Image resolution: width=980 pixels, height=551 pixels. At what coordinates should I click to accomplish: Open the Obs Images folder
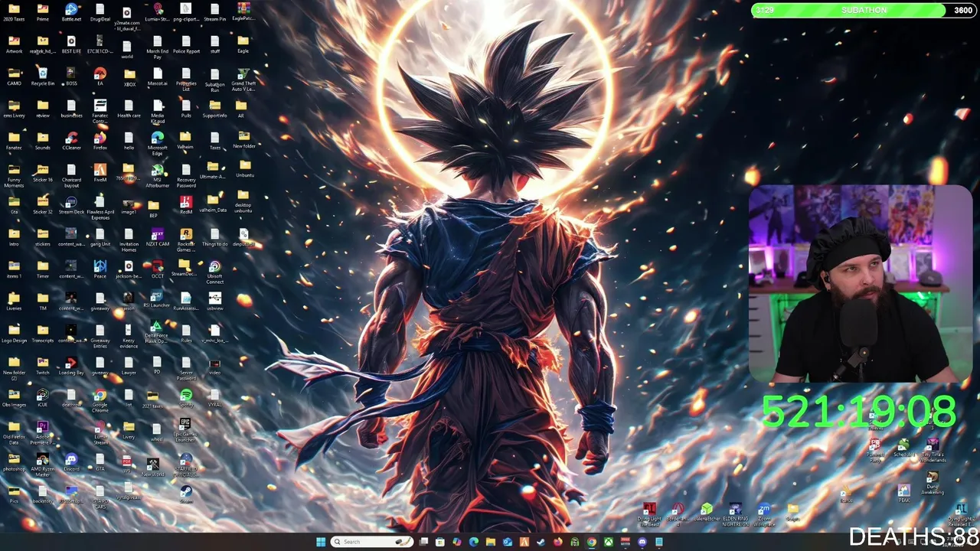click(x=14, y=398)
